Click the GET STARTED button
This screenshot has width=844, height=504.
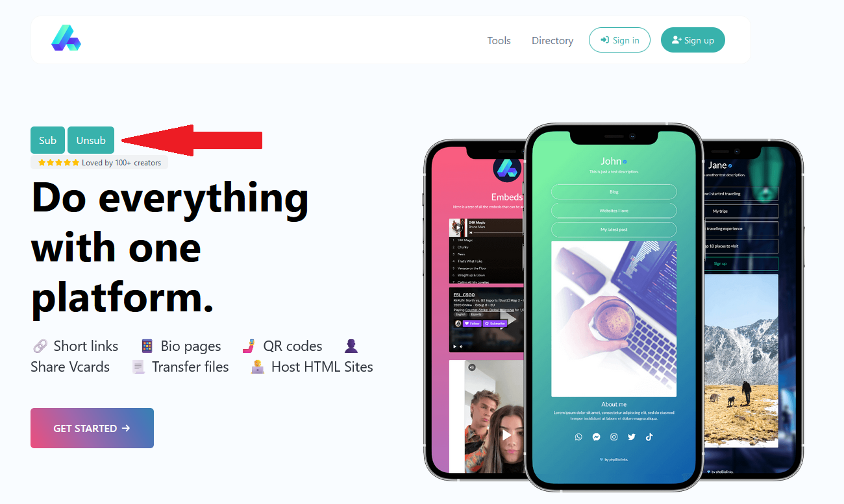coord(92,428)
